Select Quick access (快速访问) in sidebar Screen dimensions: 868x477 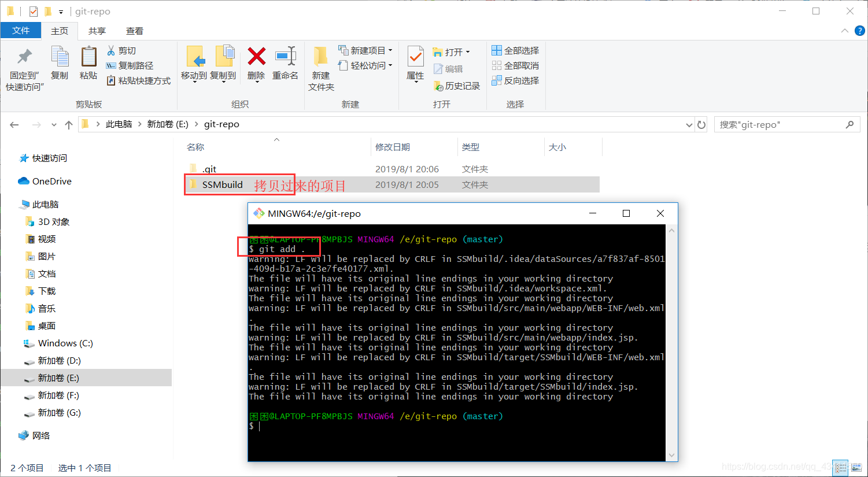click(x=50, y=158)
